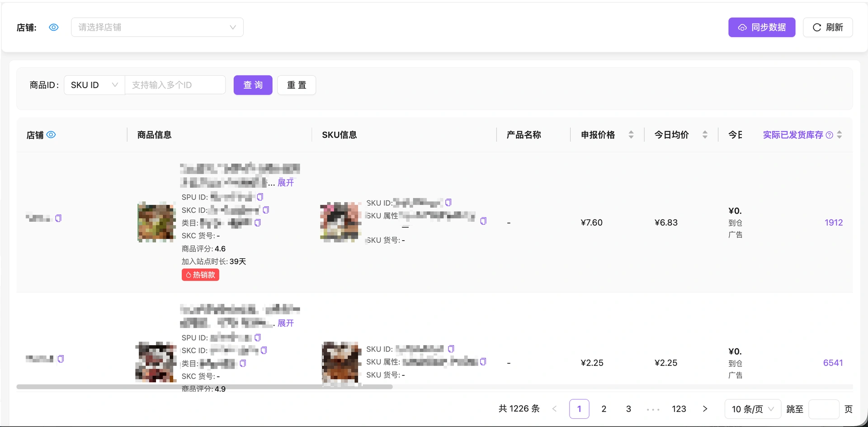868x427 pixels.
Task: Expand second product title with 展开
Action: click(286, 323)
